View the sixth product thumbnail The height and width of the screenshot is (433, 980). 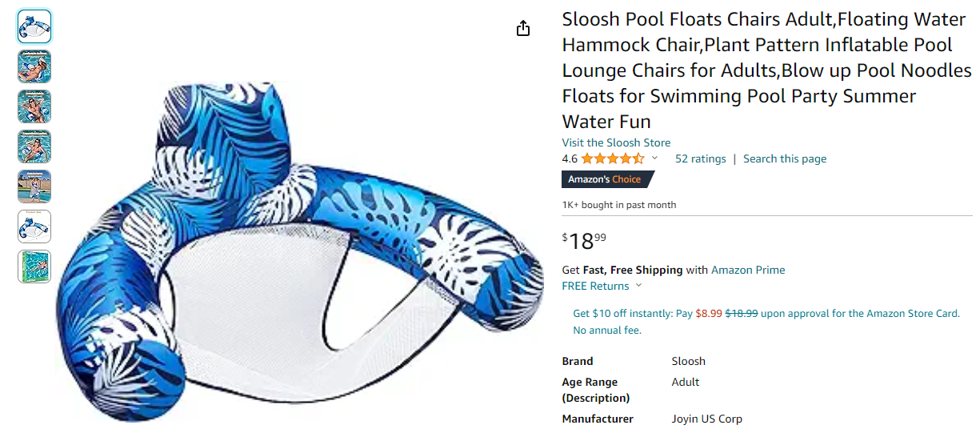pyautogui.click(x=34, y=227)
